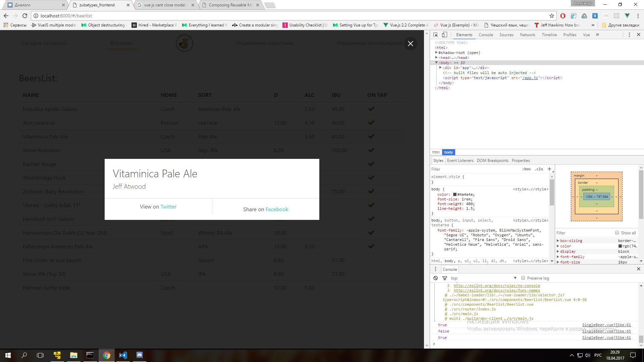Open SingleBeer.vue line 65 source link

[x=606, y=331]
